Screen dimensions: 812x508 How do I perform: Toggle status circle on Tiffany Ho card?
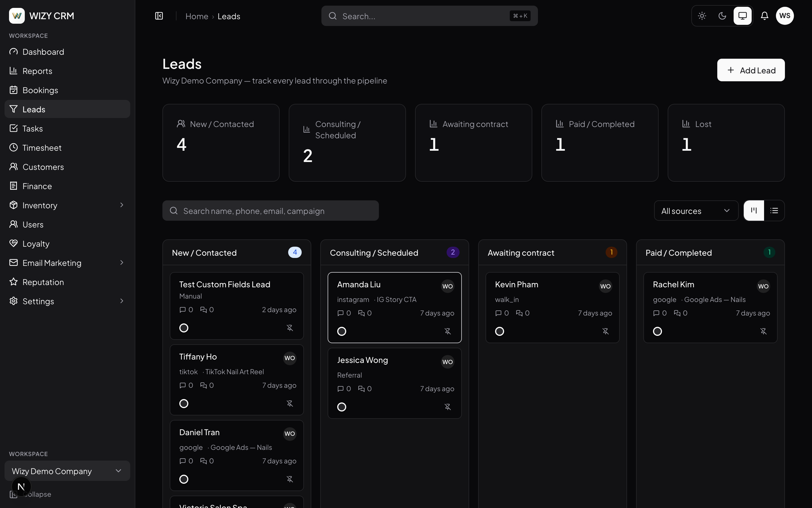[184, 404]
